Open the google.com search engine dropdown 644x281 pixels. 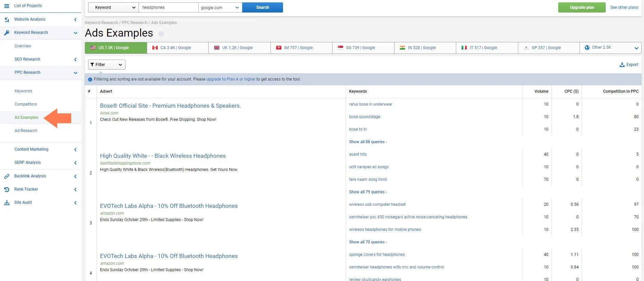[x=220, y=7]
